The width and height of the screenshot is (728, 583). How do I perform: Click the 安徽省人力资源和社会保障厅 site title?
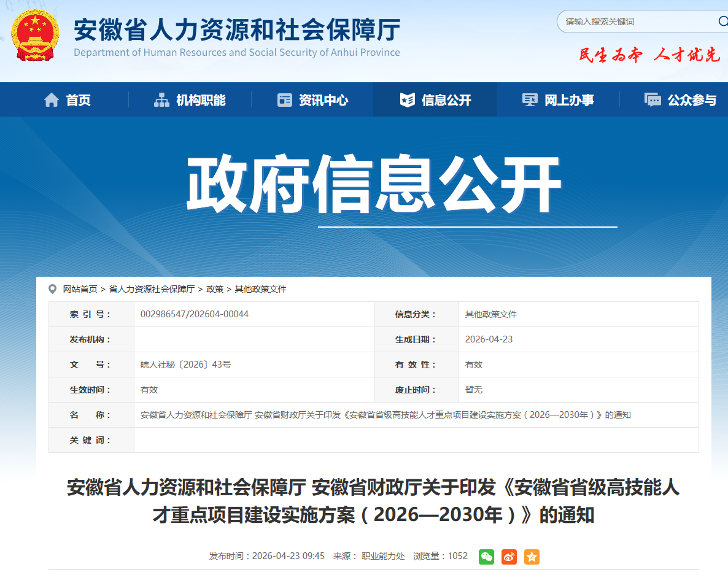pyautogui.click(x=237, y=29)
